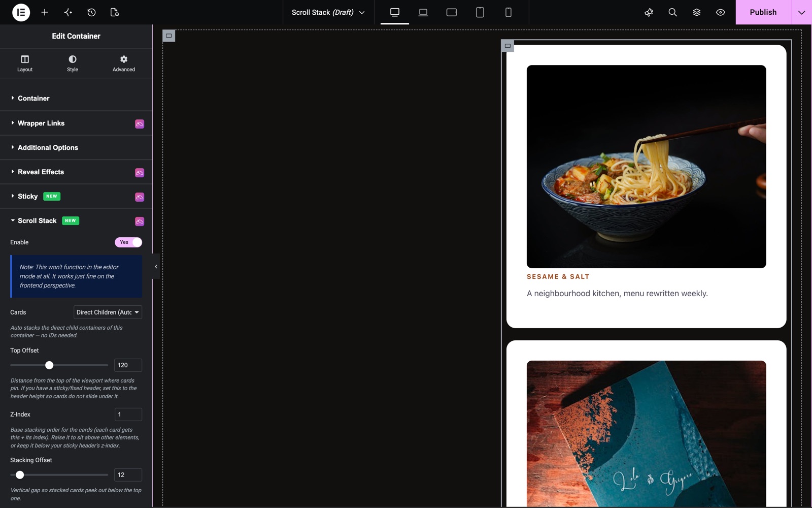Open the AI sparkle tool
This screenshot has height=508, width=812.
pos(68,12)
